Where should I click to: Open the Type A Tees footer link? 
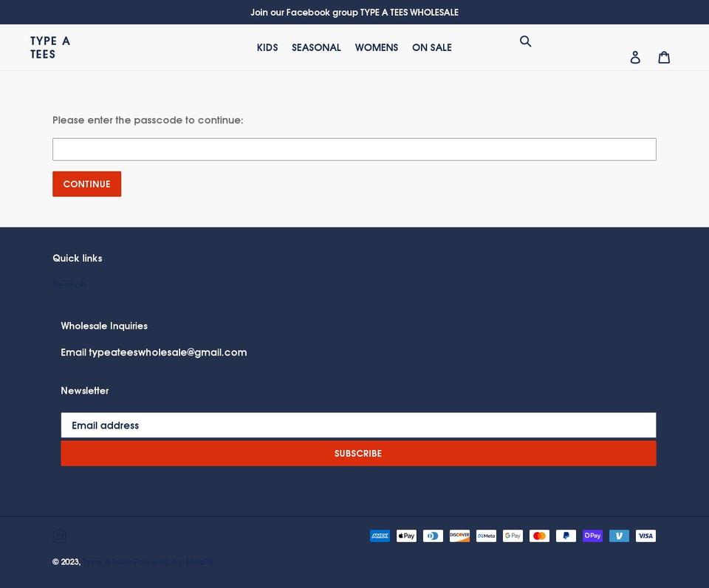click(107, 561)
